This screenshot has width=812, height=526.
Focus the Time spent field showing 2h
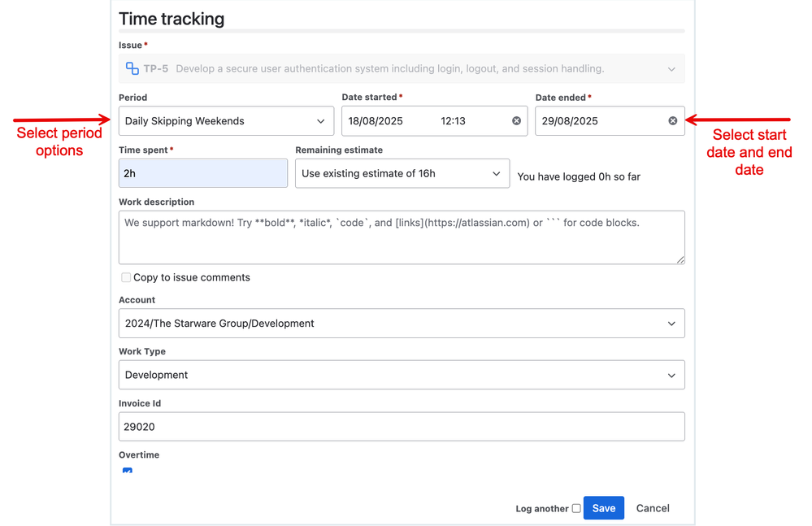203,173
